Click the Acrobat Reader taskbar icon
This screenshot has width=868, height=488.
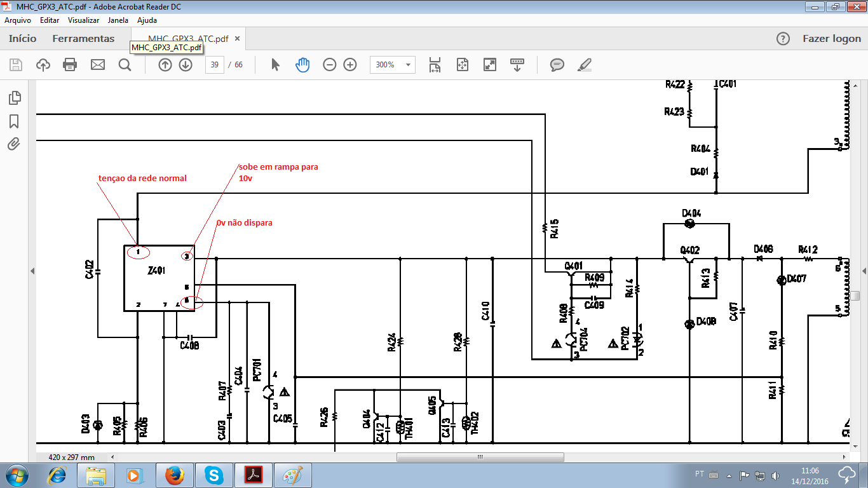(x=254, y=475)
